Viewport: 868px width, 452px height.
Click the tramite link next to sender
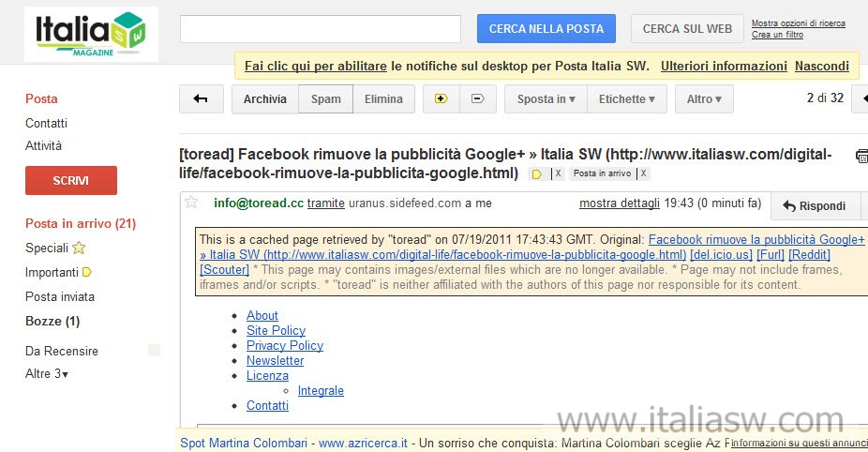coord(326,203)
